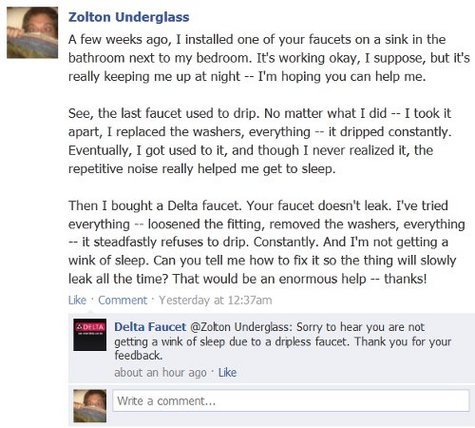Click the @Zolton Underglass mention in the reply
The height and width of the screenshot is (428, 475).
point(241,327)
